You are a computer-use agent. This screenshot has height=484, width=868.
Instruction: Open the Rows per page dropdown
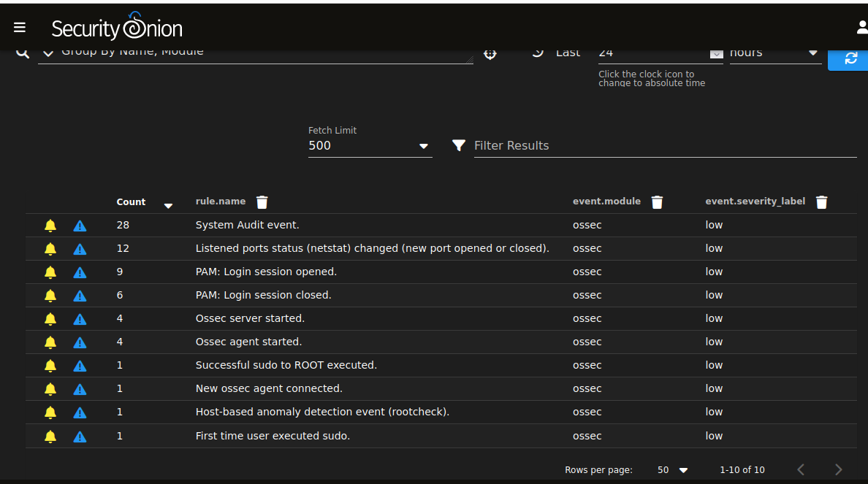tap(673, 470)
